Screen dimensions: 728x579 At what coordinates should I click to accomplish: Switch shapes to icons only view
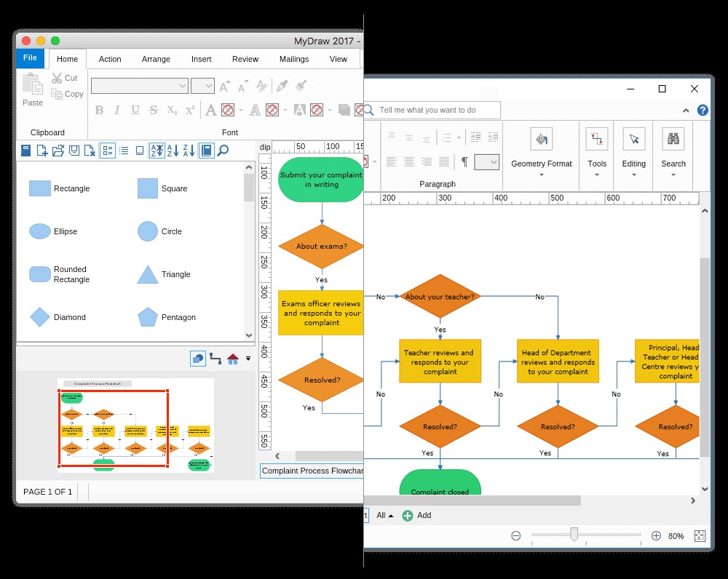(x=140, y=151)
